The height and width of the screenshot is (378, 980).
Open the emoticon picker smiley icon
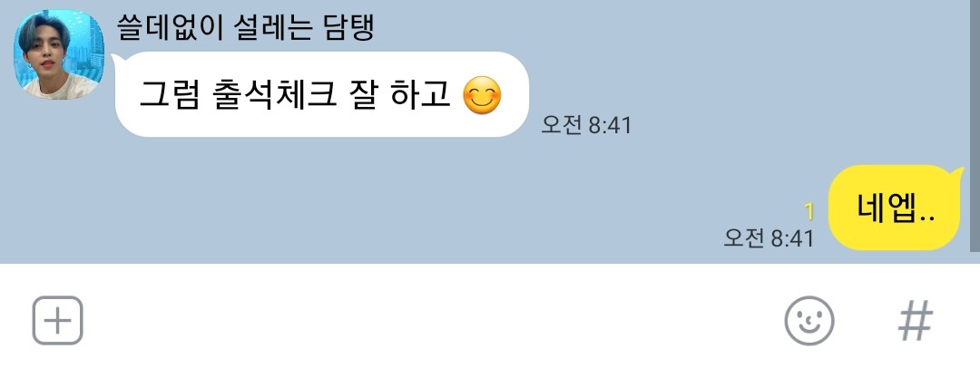(808, 321)
